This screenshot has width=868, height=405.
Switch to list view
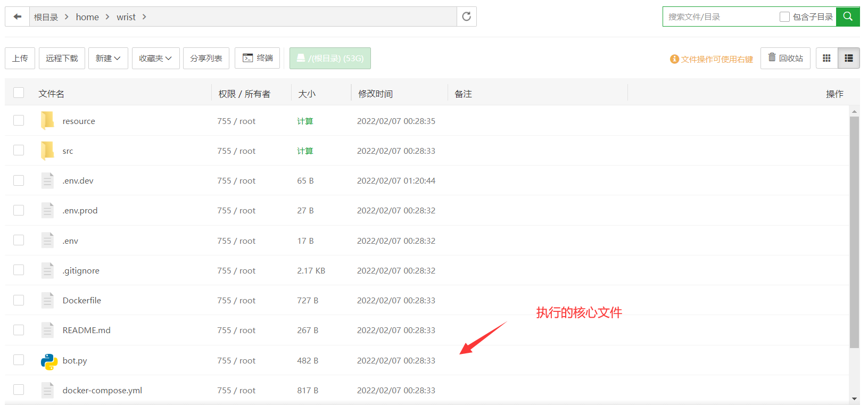849,58
